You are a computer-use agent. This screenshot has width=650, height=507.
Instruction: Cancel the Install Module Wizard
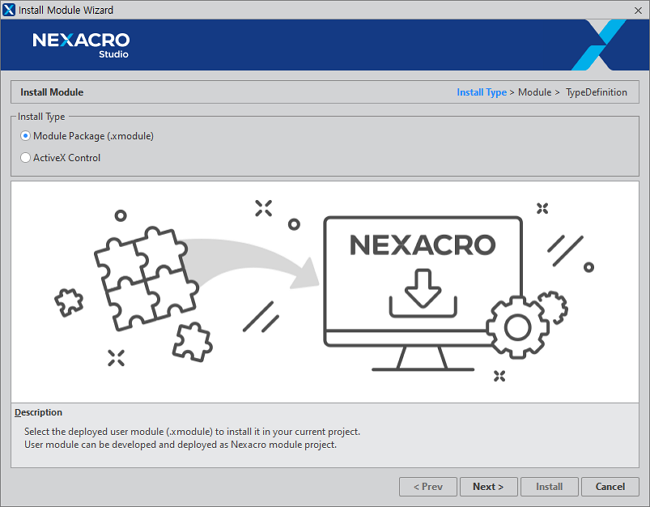pyautogui.click(x=610, y=487)
